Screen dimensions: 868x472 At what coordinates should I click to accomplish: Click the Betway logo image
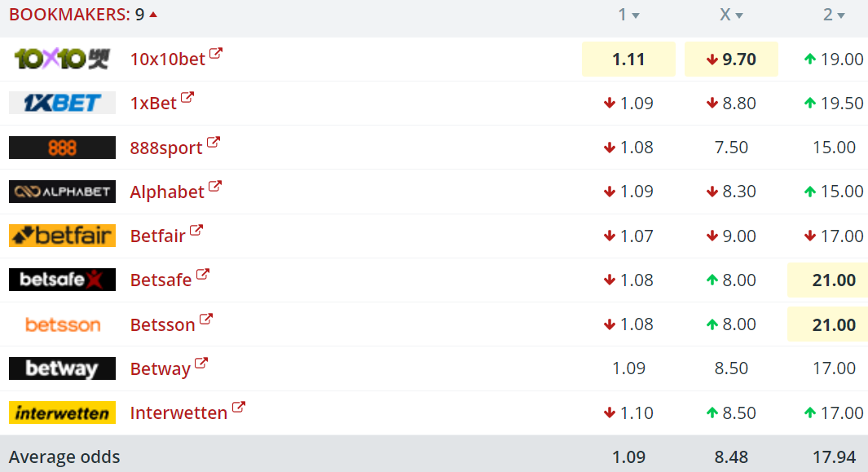point(62,368)
